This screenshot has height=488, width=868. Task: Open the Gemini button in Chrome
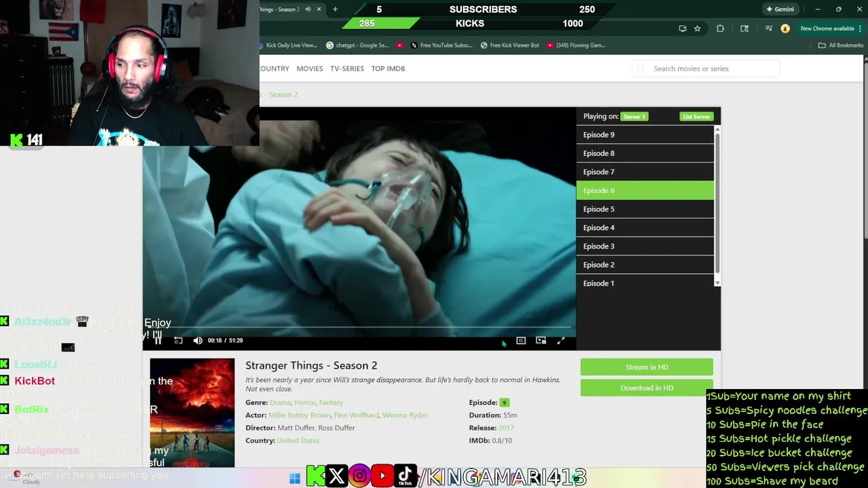click(780, 9)
